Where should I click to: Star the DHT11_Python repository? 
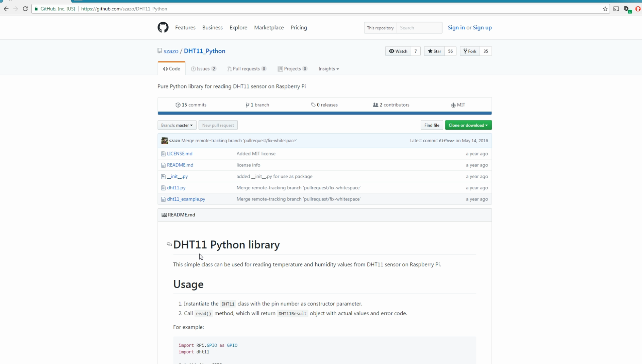coord(434,51)
